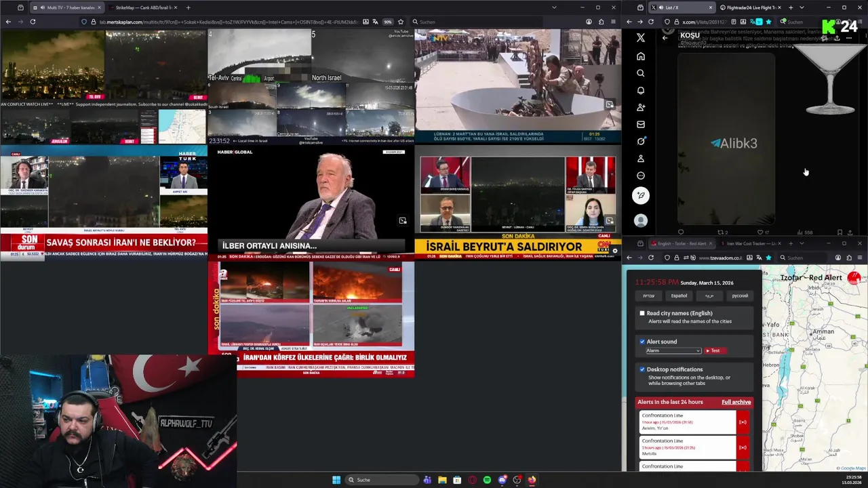Reload the x.com browser window
The height and width of the screenshot is (488, 868).
(x=651, y=22)
